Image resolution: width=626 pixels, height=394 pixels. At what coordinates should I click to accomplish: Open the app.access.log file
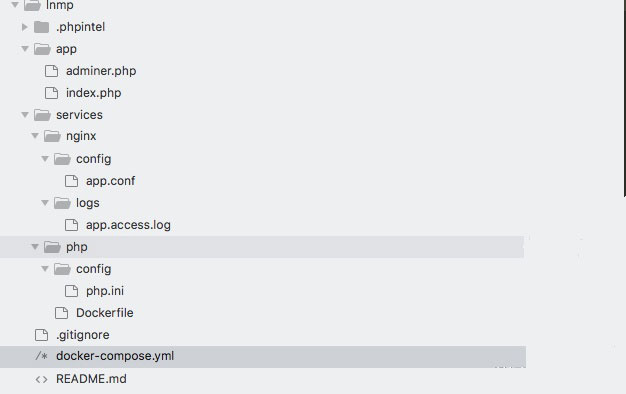click(128, 225)
